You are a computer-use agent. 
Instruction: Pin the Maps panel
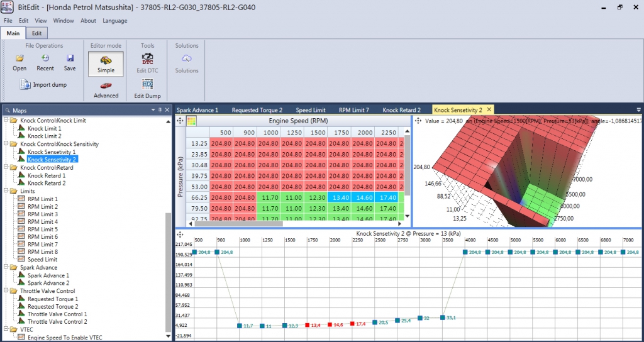(x=160, y=110)
